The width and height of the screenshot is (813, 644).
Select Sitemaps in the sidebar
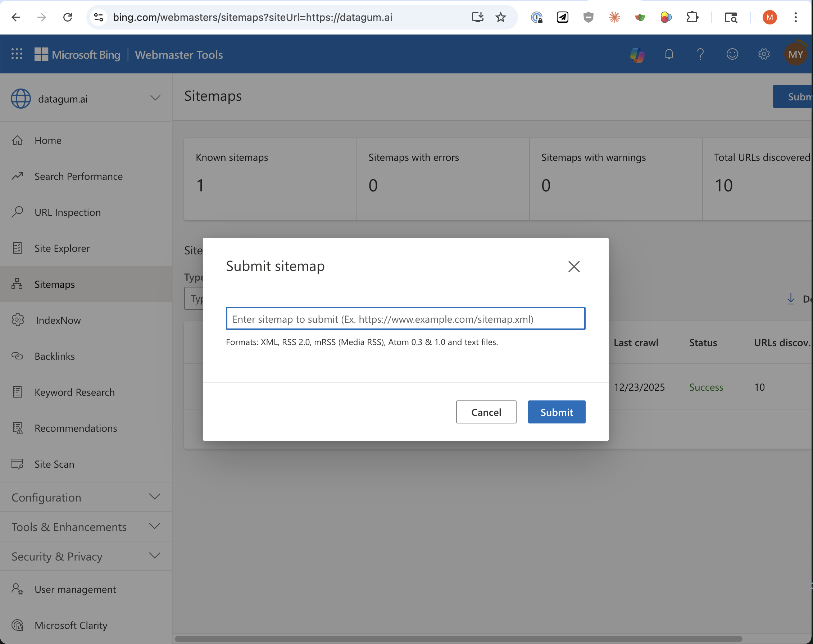pos(54,284)
